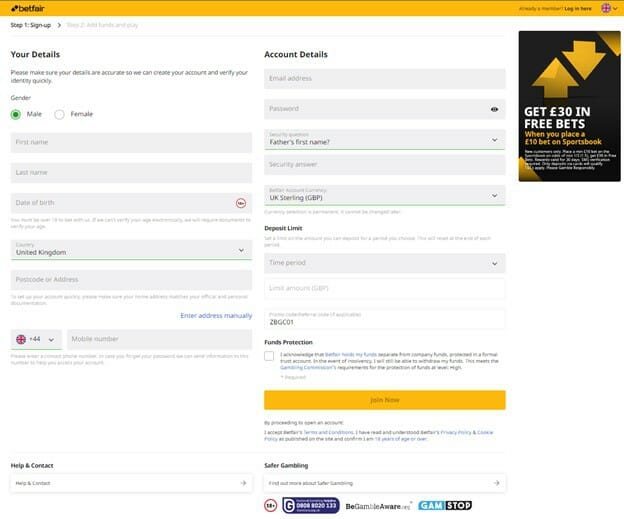Open Terms and Conditions link
The image size is (624, 519).
click(329, 432)
